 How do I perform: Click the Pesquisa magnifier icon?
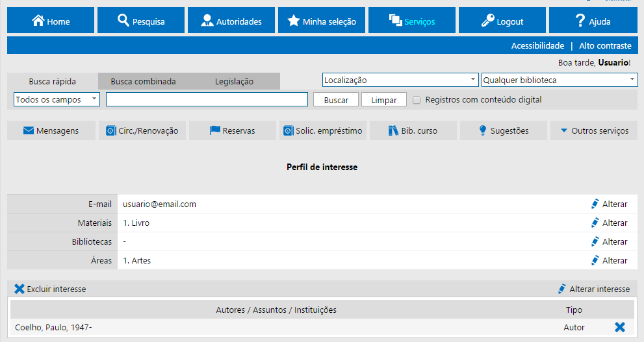(123, 20)
